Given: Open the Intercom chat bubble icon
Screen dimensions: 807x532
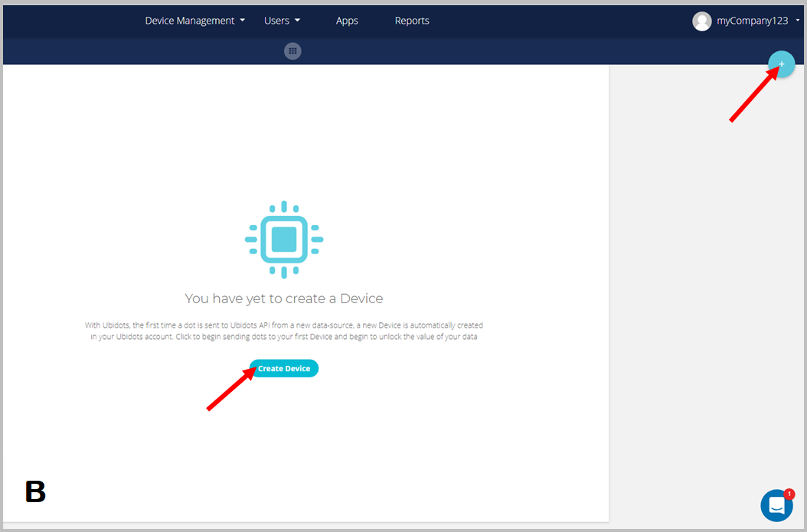Looking at the screenshot, I should (776, 505).
